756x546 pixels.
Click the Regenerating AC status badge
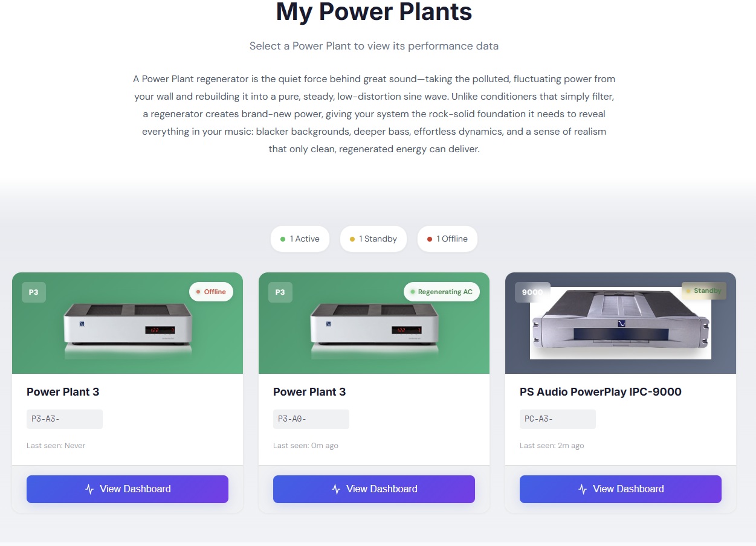pos(441,292)
